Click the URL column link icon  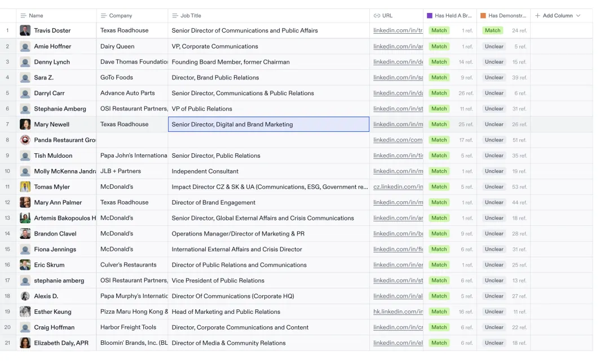point(377,16)
